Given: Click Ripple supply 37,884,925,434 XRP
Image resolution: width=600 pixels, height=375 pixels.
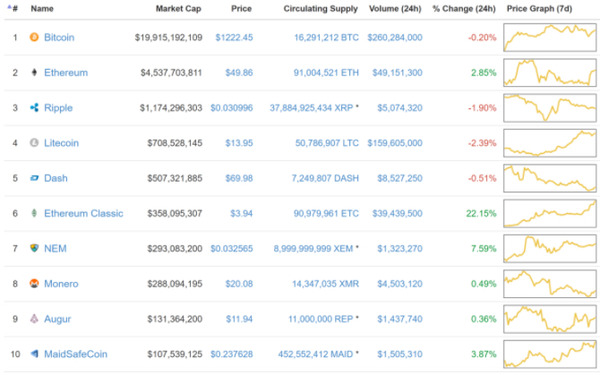Looking at the screenshot, I should click(311, 108).
